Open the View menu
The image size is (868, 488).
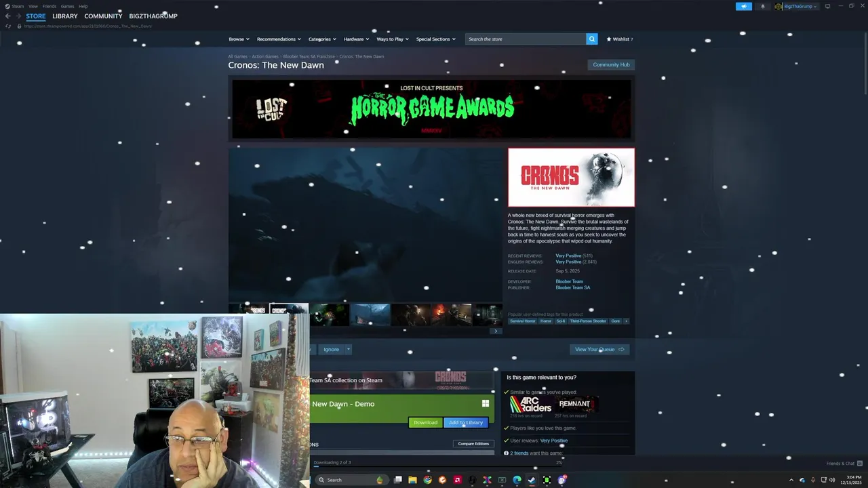(33, 6)
